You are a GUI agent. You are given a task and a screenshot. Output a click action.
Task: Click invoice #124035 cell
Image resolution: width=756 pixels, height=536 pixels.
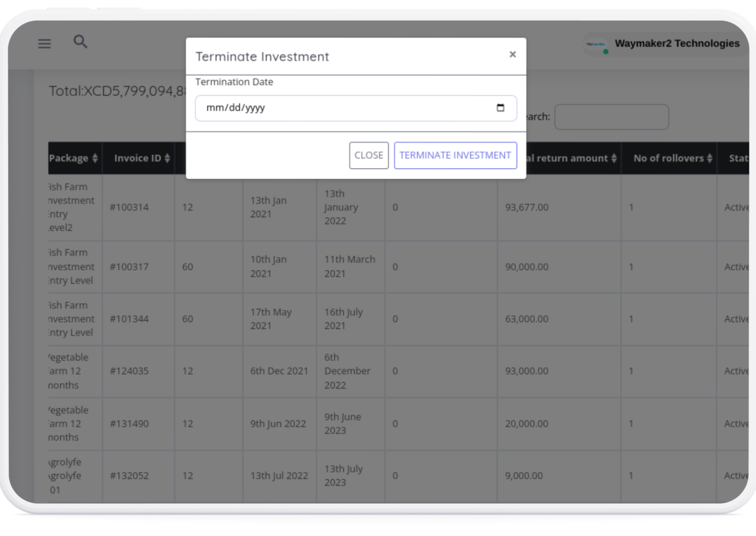pos(129,371)
